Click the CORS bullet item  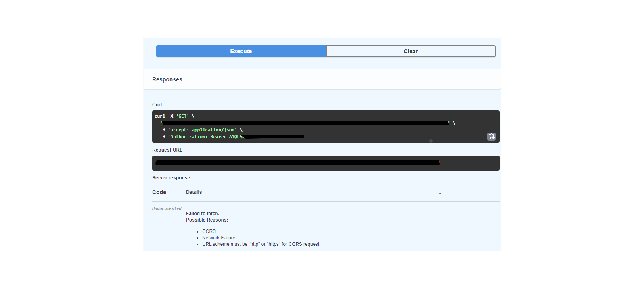209,231
